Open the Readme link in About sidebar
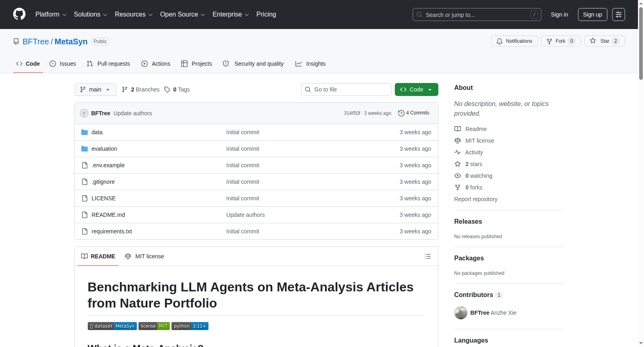Image resolution: width=644 pixels, height=347 pixels. (x=471, y=129)
